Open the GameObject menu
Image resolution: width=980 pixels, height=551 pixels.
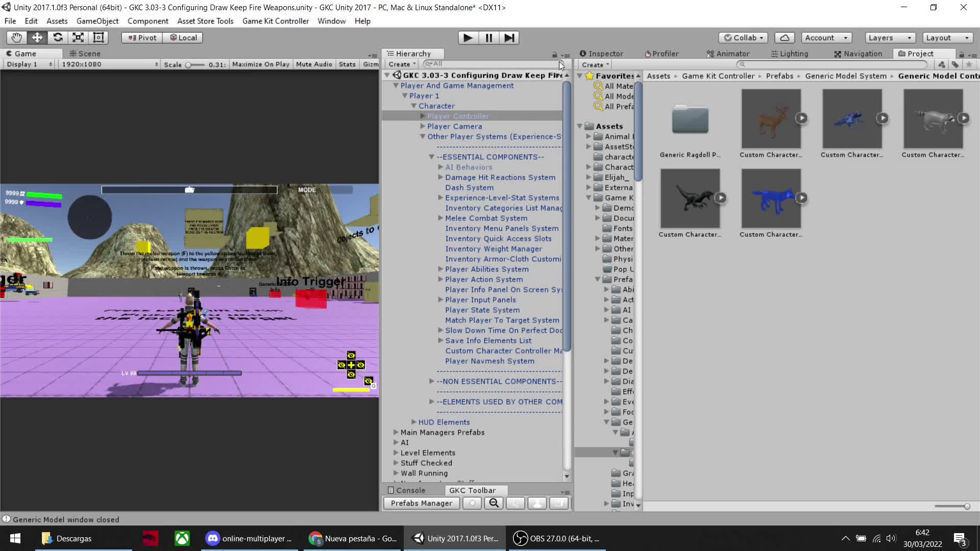(97, 21)
